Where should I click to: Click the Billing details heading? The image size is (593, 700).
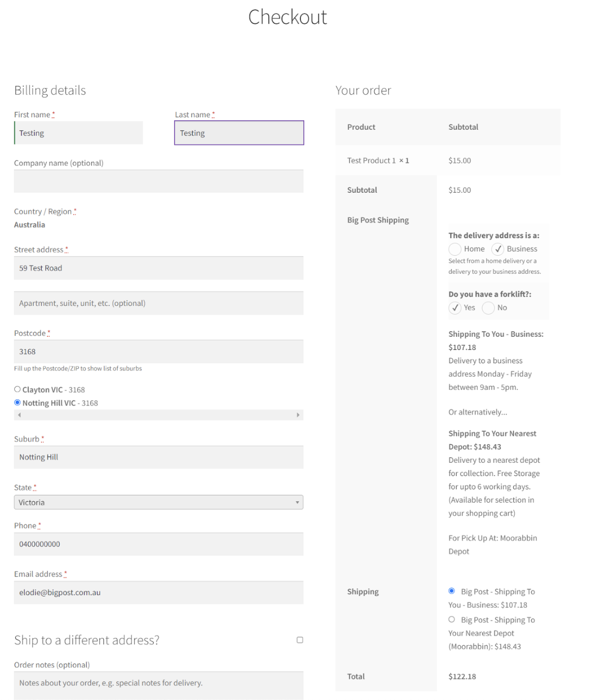point(50,90)
